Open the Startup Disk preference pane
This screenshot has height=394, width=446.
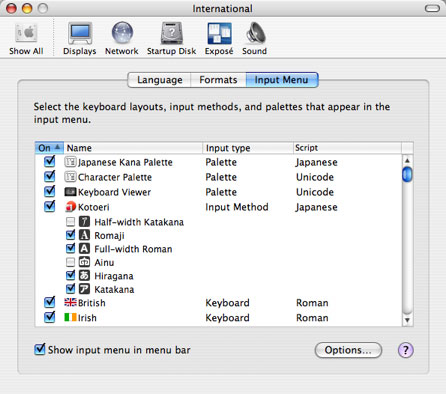[x=171, y=39]
